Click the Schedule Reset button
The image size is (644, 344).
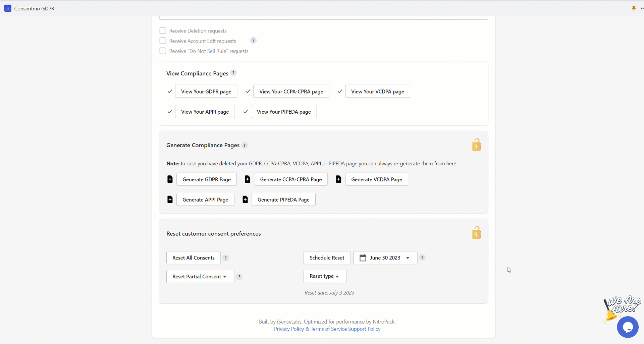coord(327,258)
